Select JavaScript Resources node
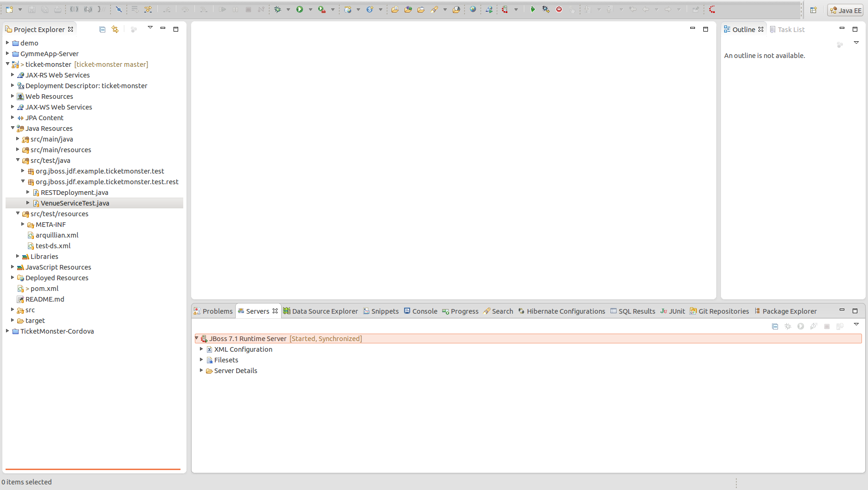This screenshot has height=490, width=868. 58,267
